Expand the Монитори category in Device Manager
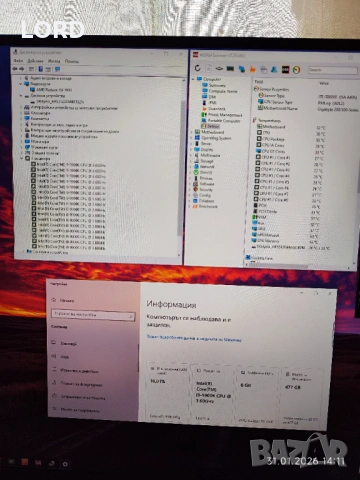Screen dimensions: 360x480 pyautogui.click(x=22, y=142)
